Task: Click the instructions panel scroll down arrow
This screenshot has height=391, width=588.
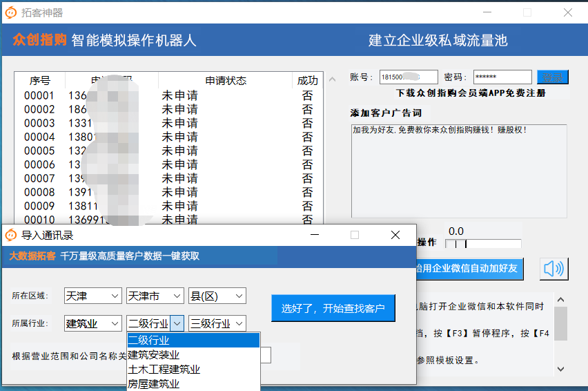Action: (560, 369)
